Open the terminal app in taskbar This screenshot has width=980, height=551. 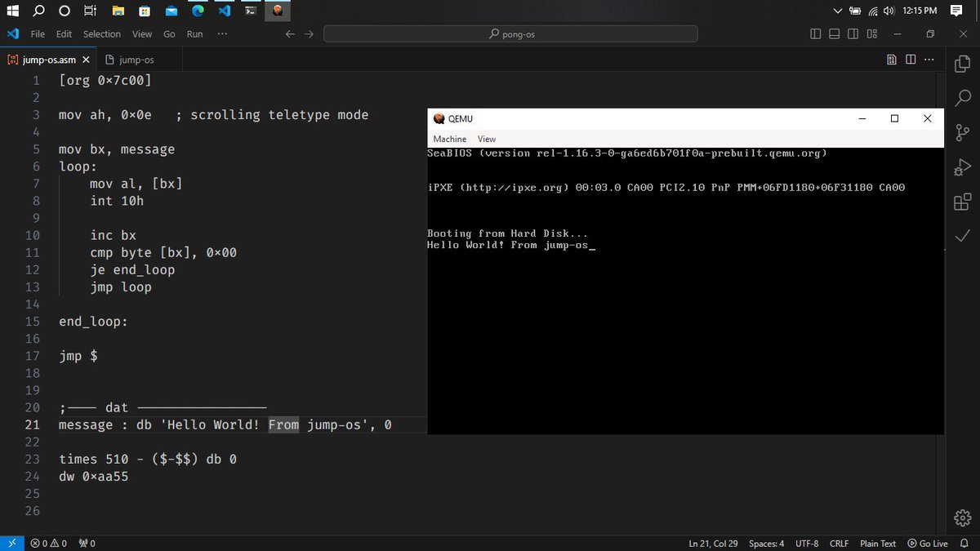252,11
